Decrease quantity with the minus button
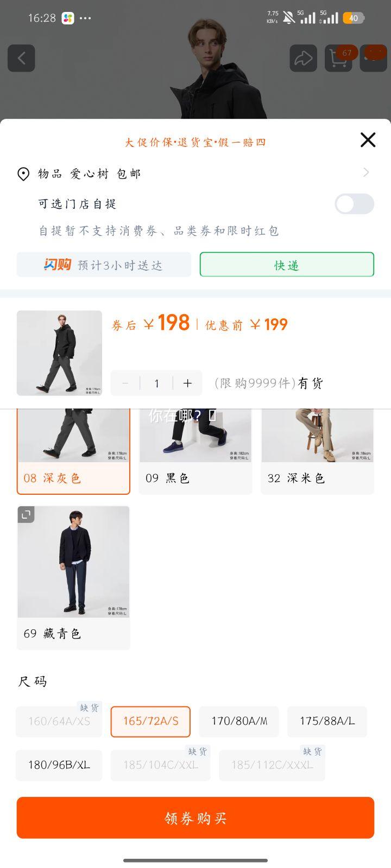The height and width of the screenshot is (868, 391). coord(125,384)
